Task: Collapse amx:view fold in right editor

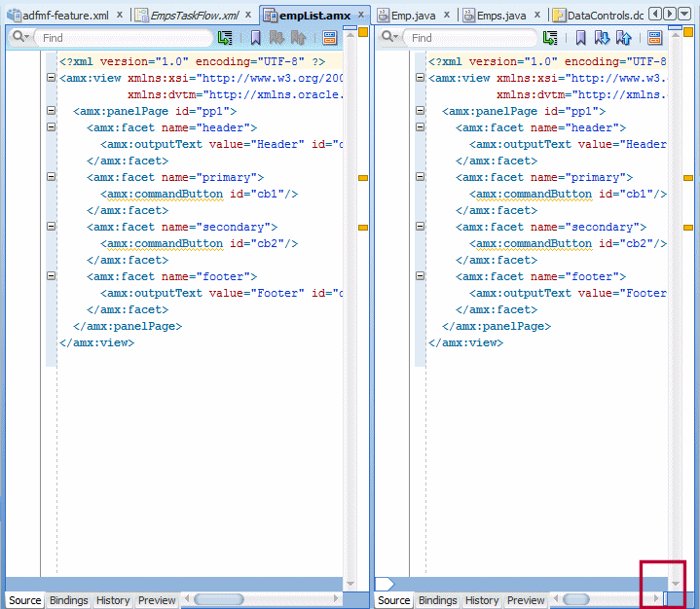Action: 420,78
